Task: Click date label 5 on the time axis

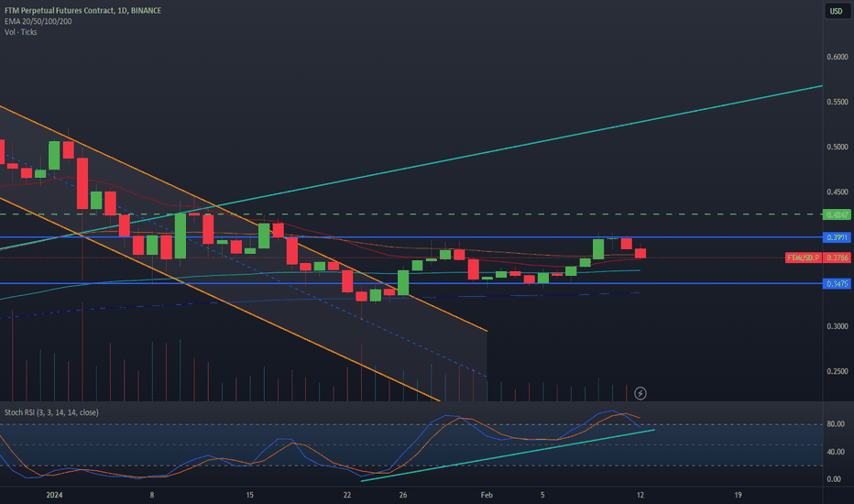Action: [542, 495]
